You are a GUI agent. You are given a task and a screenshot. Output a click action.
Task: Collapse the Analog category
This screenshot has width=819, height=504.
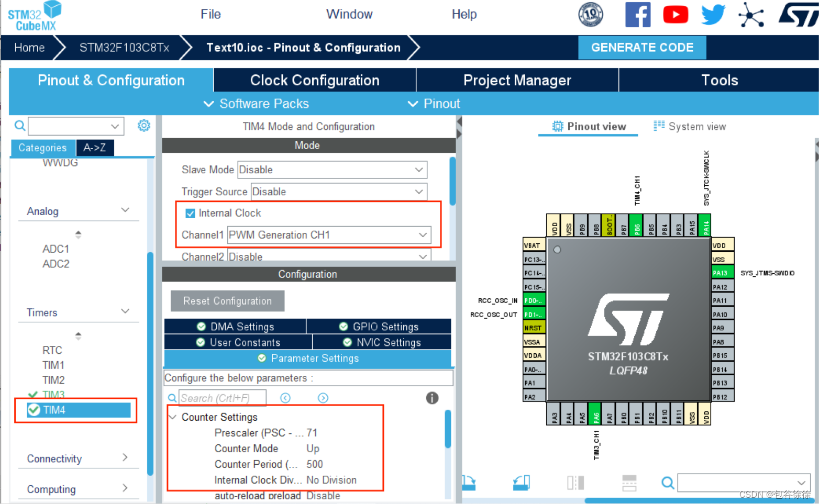(x=125, y=210)
